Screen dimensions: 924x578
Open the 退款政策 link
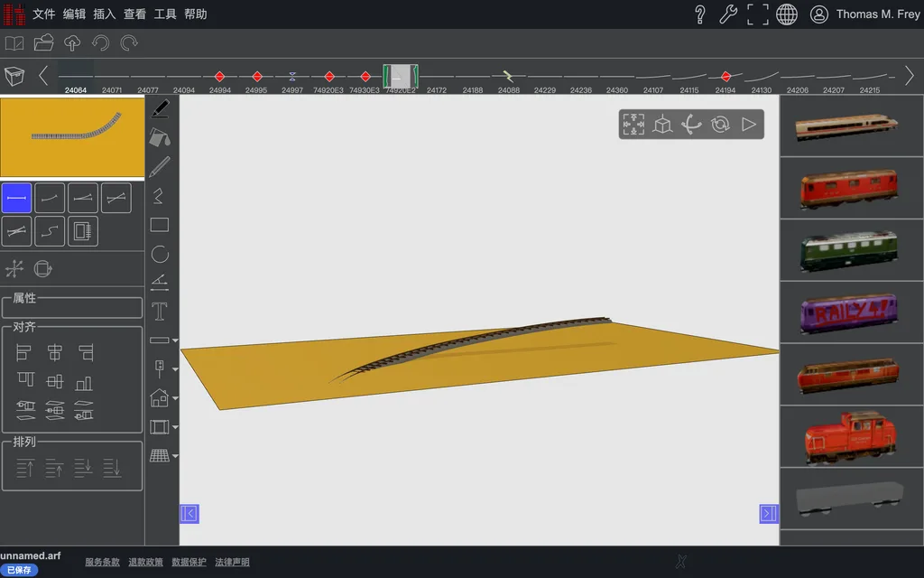point(145,562)
